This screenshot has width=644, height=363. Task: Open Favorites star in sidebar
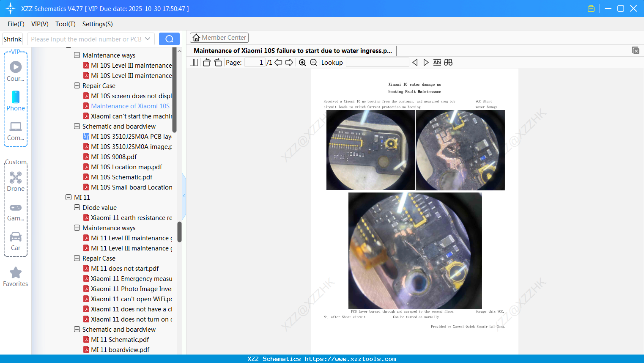click(x=16, y=277)
